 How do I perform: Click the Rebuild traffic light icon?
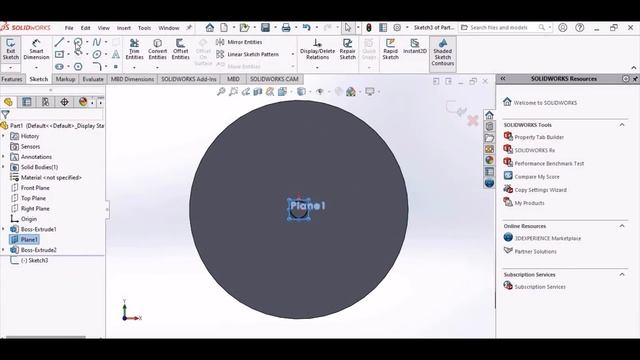tap(369, 28)
